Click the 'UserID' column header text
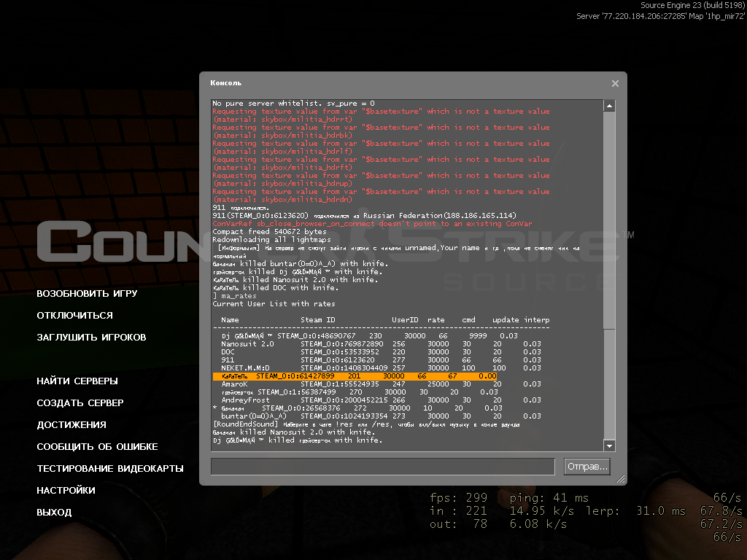Viewport: 747px width, 560px height. pos(405,320)
